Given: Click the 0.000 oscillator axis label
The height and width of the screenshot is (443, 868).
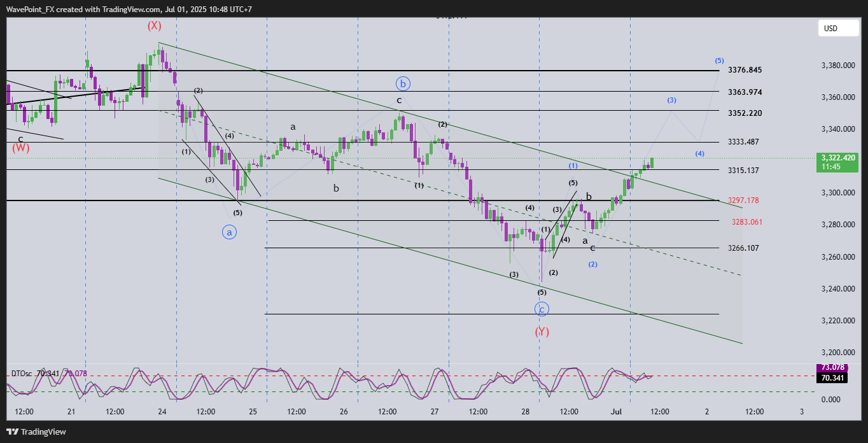Looking at the screenshot, I should click(831, 400).
